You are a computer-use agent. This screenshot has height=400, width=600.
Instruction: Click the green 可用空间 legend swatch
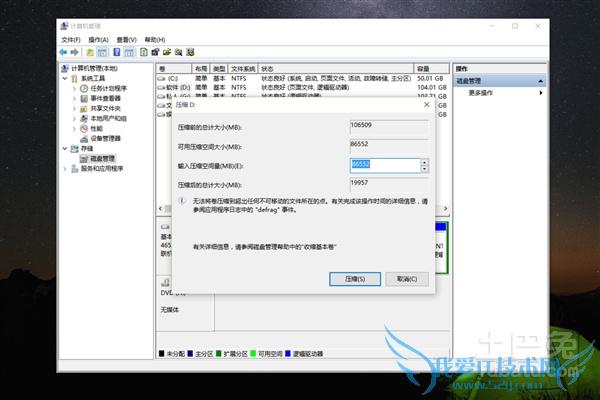[253, 354]
